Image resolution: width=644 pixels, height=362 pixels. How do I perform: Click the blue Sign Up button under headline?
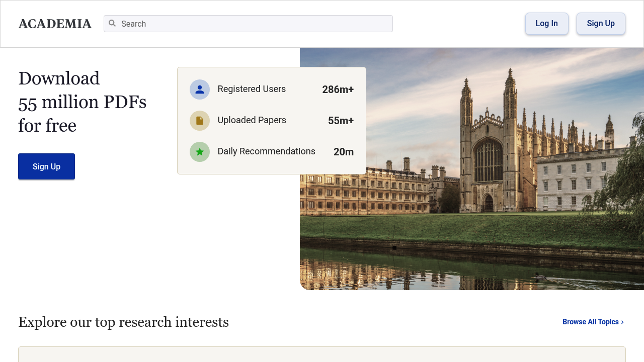click(46, 166)
